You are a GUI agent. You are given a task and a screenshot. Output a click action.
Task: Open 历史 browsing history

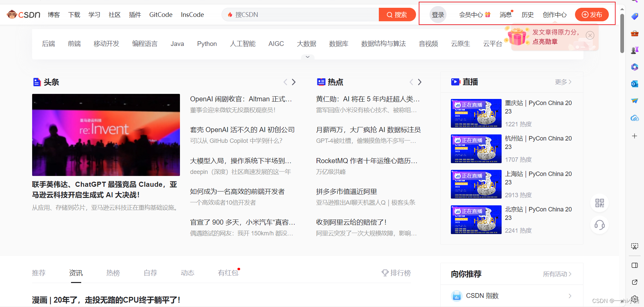[527, 15]
